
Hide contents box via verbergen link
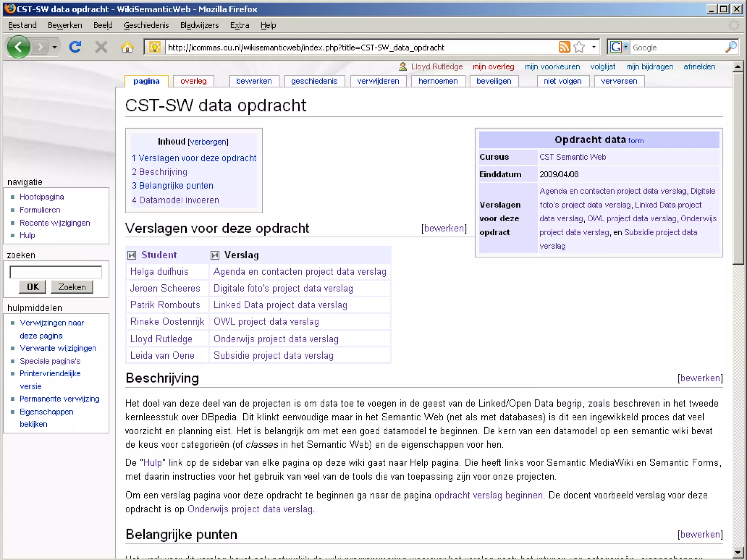coord(208,142)
